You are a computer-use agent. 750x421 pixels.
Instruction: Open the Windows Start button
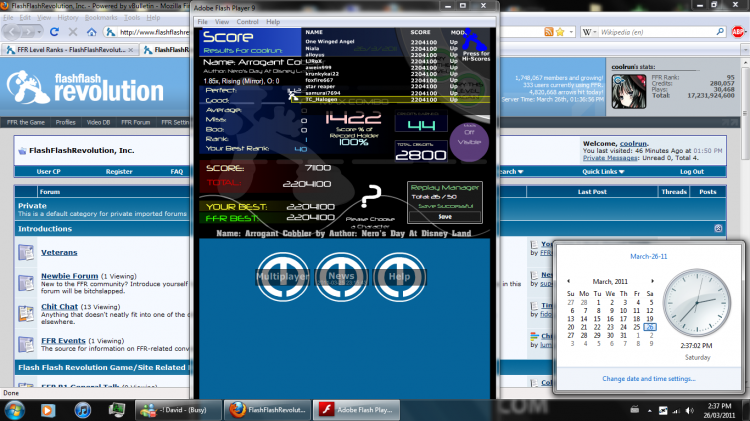point(14,410)
